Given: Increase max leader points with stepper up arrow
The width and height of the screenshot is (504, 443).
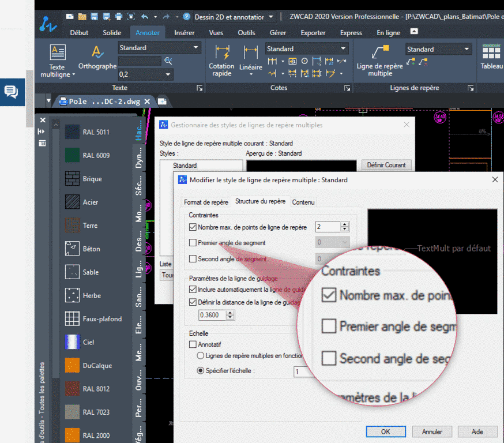Looking at the screenshot, I should [x=345, y=224].
